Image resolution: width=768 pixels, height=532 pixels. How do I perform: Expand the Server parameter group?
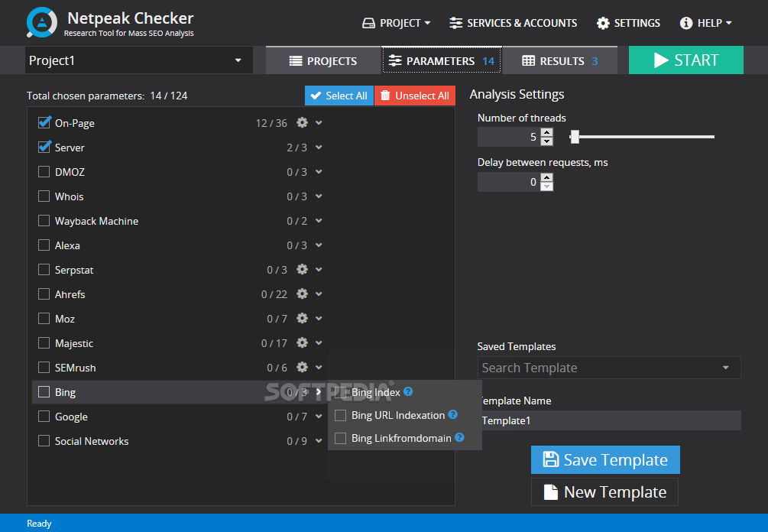pyautogui.click(x=319, y=147)
